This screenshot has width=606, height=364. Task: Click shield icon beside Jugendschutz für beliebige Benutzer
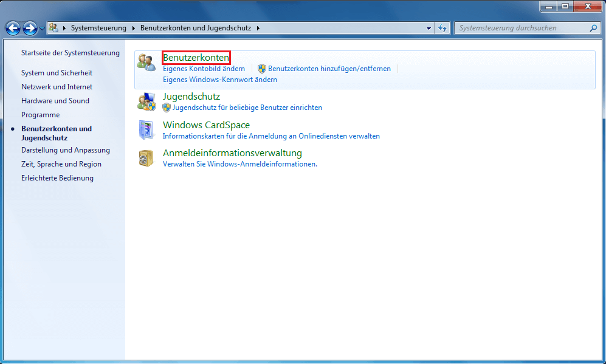(x=167, y=108)
